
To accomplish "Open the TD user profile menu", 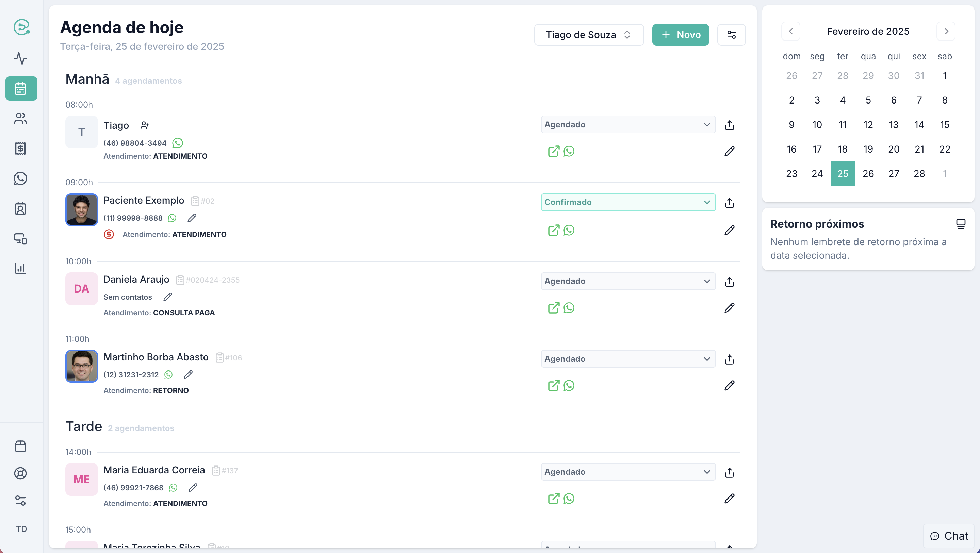I will point(21,529).
